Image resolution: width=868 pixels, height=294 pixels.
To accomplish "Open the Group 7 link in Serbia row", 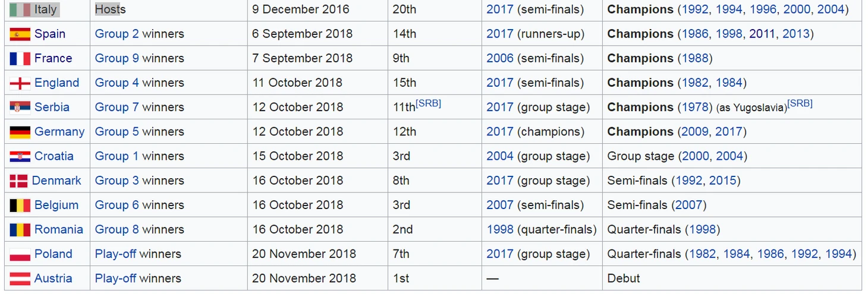I will tap(117, 107).
